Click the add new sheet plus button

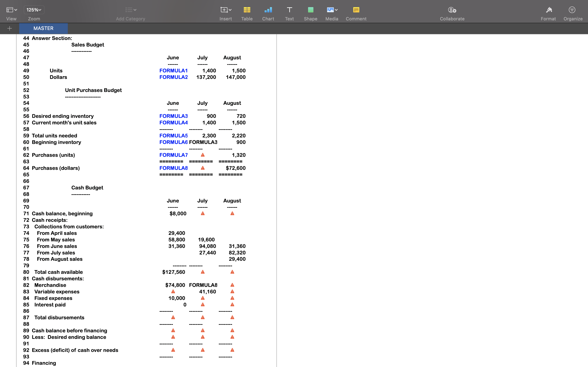pos(9,28)
